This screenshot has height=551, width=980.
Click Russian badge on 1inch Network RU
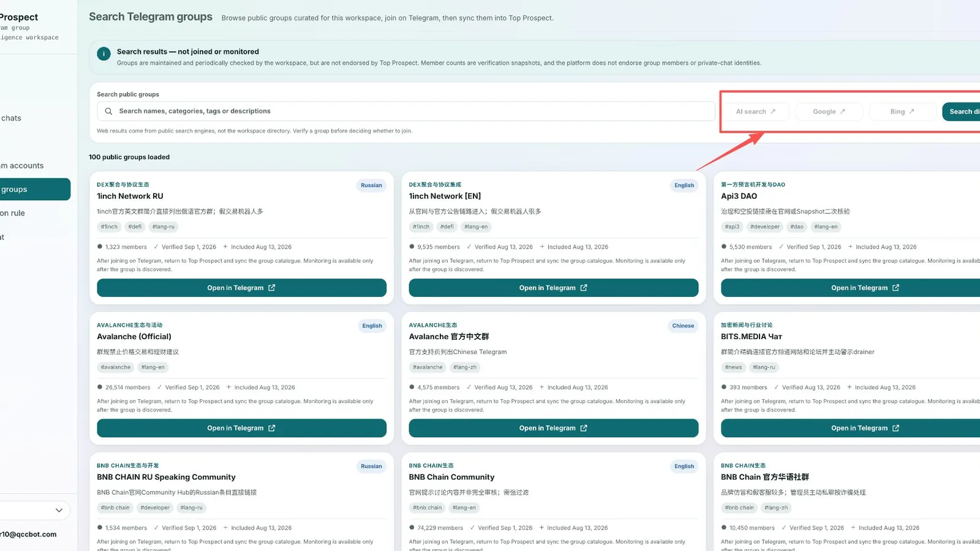pyautogui.click(x=371, y=186)
